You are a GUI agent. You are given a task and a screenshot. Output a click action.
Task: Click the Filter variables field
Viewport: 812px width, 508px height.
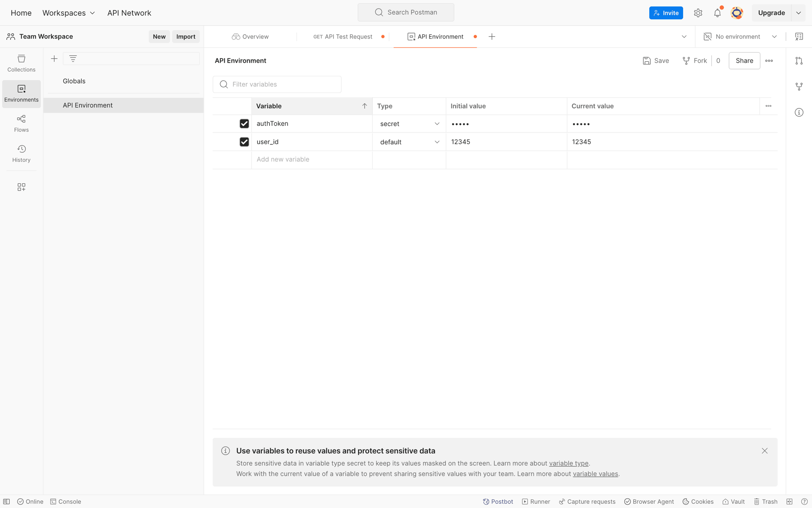[277, 84]
